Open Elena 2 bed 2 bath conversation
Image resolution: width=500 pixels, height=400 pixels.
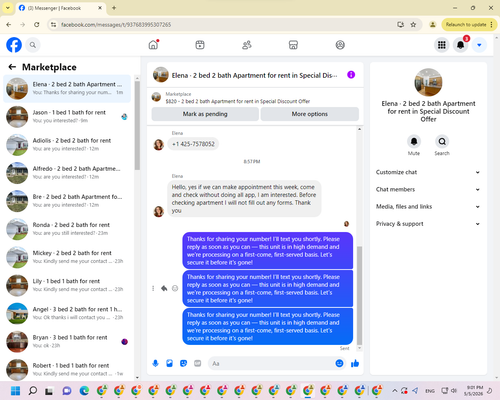click(x=67, y=88)
